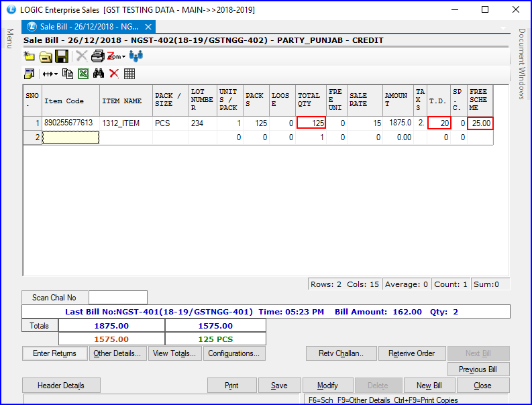Click the floppy disk save icon
Image resolution: width=532 pixels, height=405 pixels.
(61, 56)
